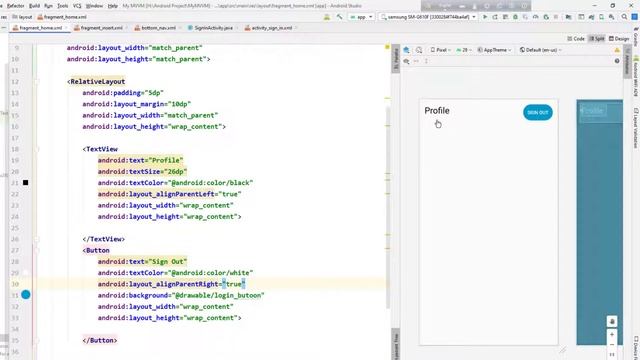Click the pan hand icon in preview
The height and width of the screenshot is (360, 640).
pos(612,322)
